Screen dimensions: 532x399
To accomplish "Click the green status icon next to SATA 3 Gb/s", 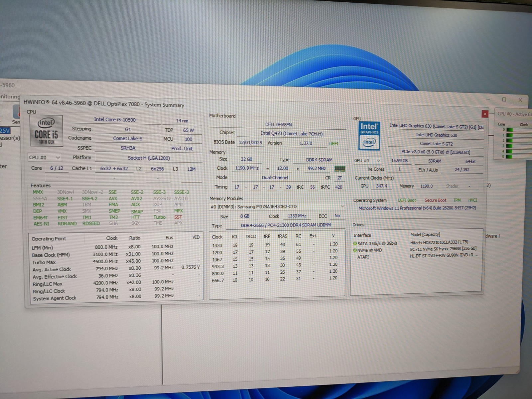I will point(355,243).
